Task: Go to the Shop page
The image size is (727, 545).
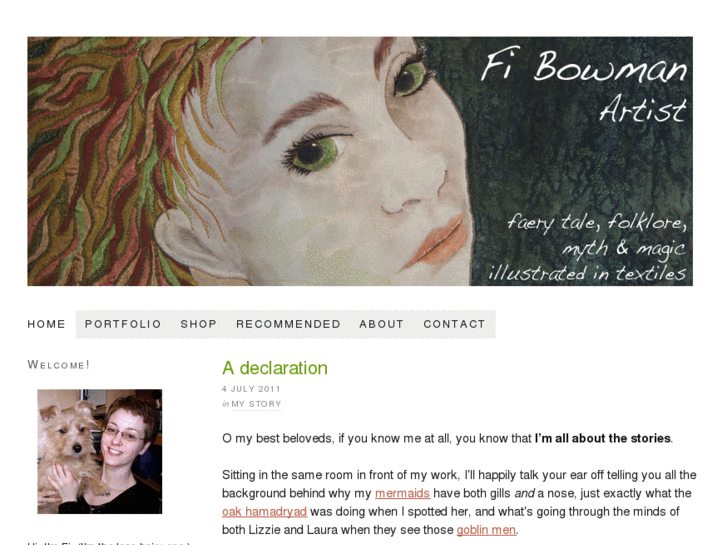Action: [x=198, y=324]
